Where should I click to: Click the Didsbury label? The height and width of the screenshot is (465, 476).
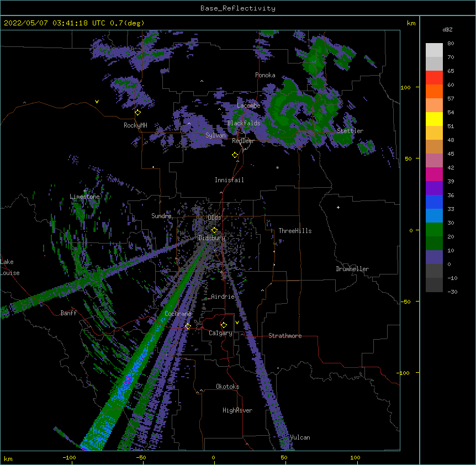pyautogui.click(x=212, y=238)
